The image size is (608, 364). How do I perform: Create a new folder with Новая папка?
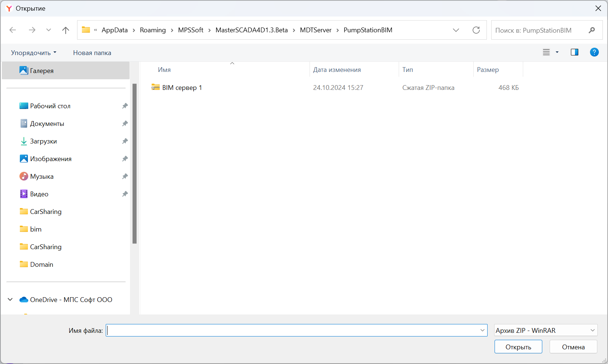coord(92,53)
